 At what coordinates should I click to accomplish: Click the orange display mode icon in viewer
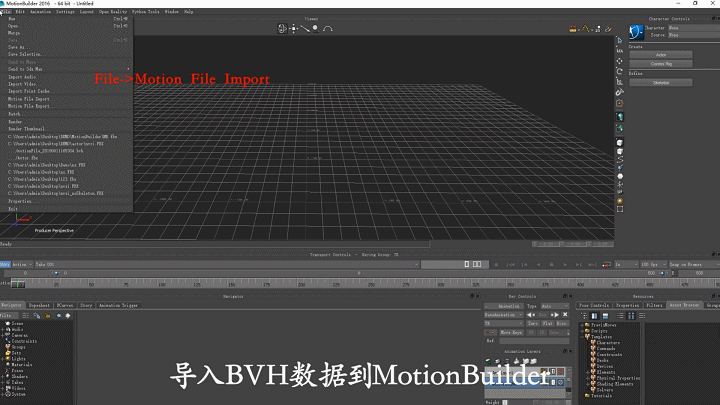[x=573, y=29]
